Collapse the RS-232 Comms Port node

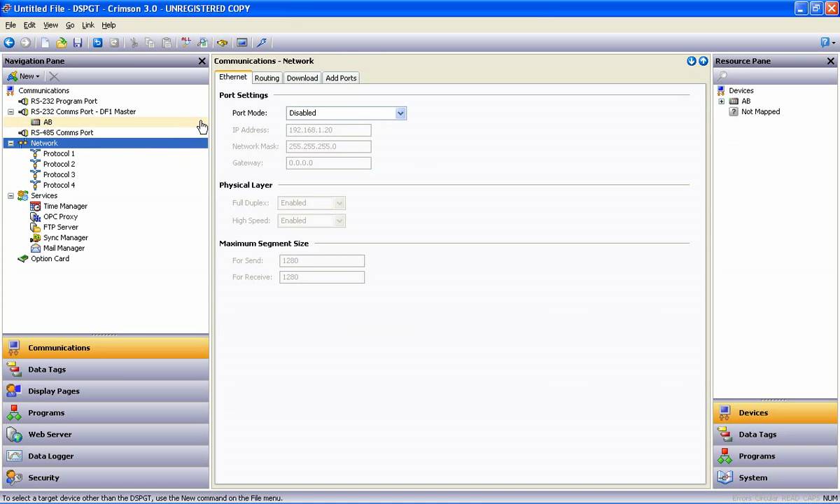click(10, 111)
